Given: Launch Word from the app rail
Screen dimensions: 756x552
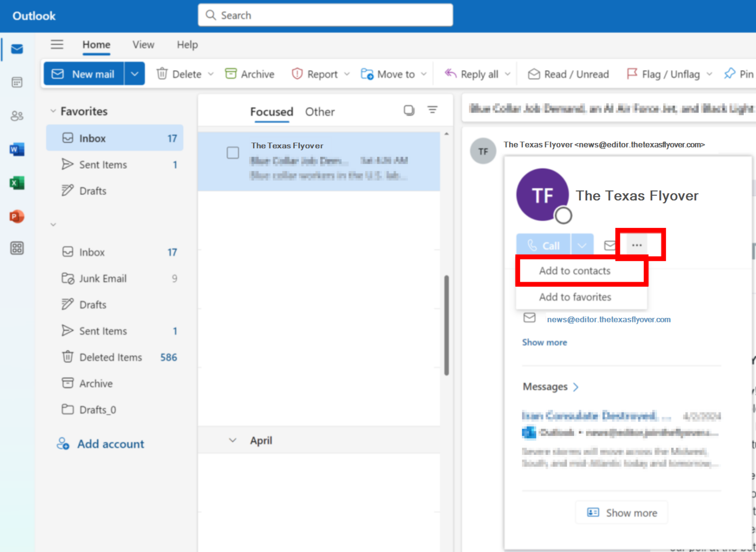Looking at the screenshot, I should tap(17, 149).
